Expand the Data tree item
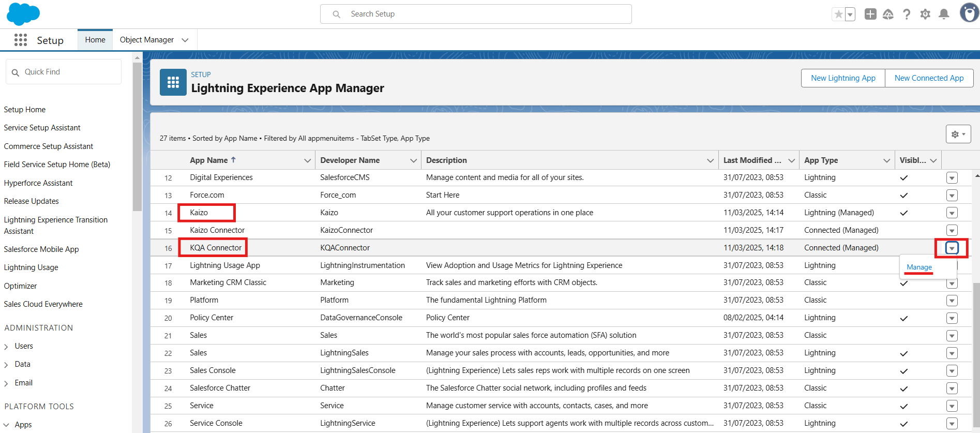Screen dimensions: 980x433 point(6,364)
